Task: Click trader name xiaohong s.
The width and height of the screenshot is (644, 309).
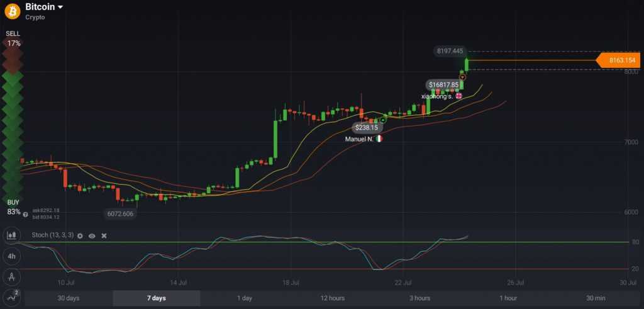Action: [x=437, y=96]
